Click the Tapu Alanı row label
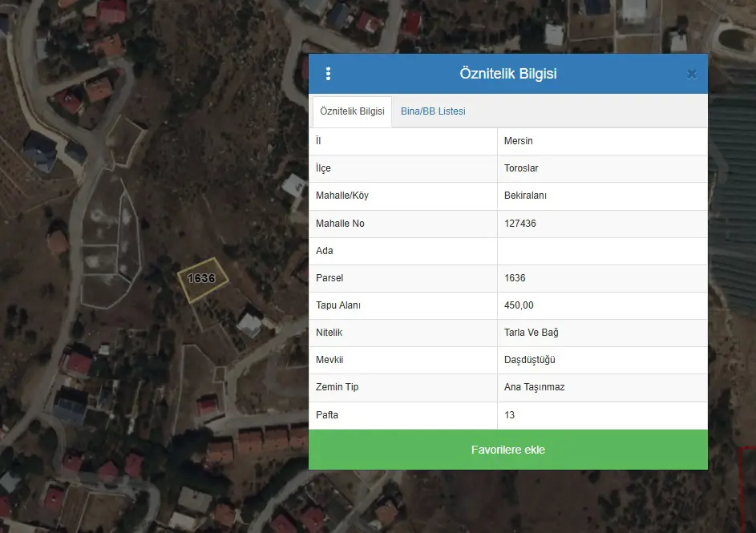756x533 pixels. pos(338,305)
